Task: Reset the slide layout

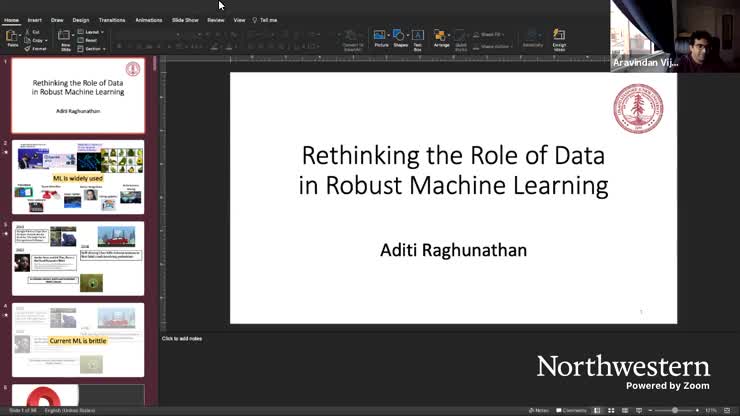Action: tap(88, 40)
